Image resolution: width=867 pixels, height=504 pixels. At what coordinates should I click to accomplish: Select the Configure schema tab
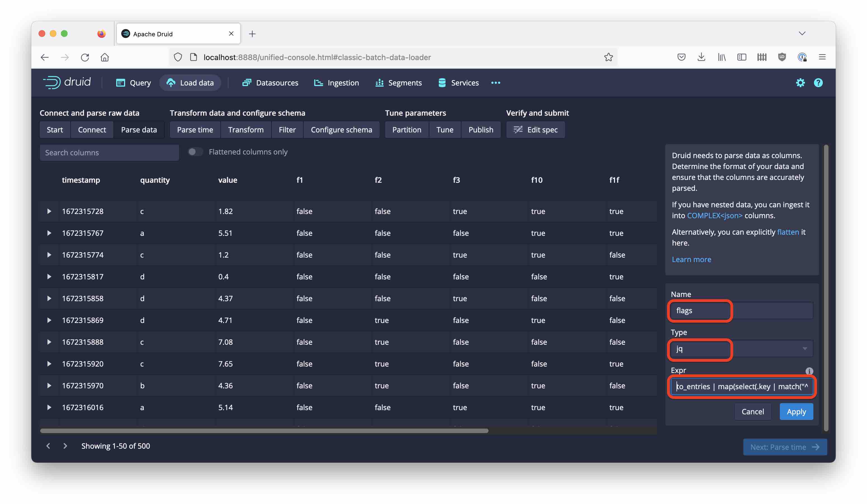pos(341,130)
